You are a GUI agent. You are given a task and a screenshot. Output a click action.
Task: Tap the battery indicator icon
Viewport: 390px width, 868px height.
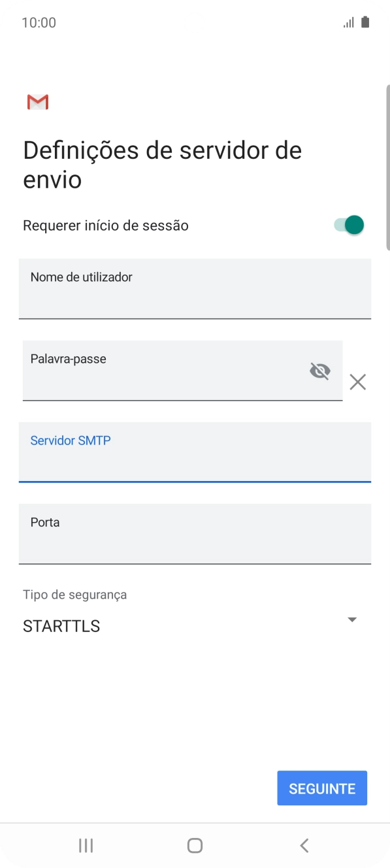(x=366, y=22)
